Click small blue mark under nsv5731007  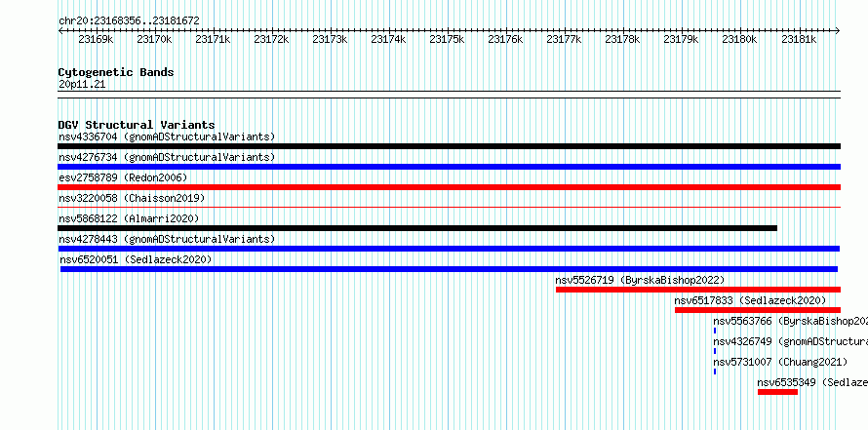tap(715, 371)
